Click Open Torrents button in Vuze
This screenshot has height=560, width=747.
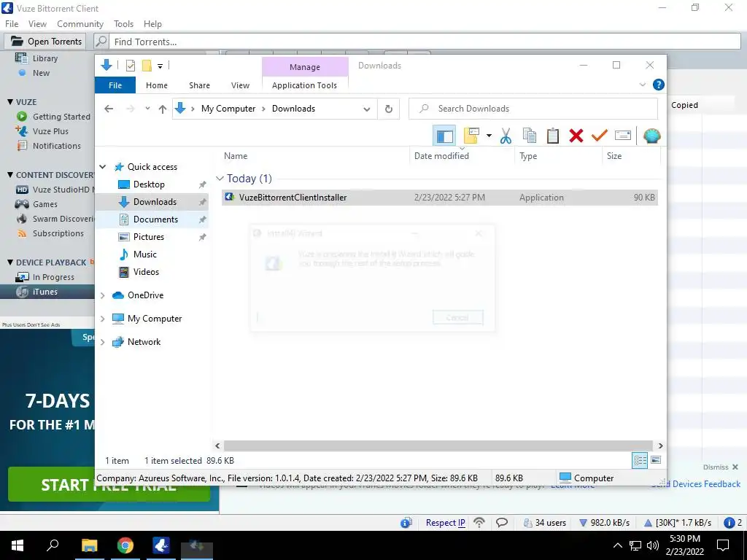click(46, 42)
